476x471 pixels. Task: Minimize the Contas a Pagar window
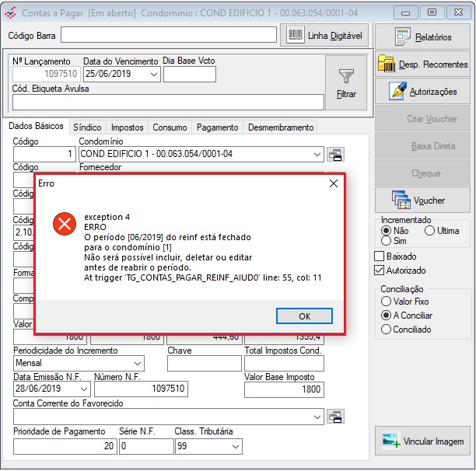405,13
